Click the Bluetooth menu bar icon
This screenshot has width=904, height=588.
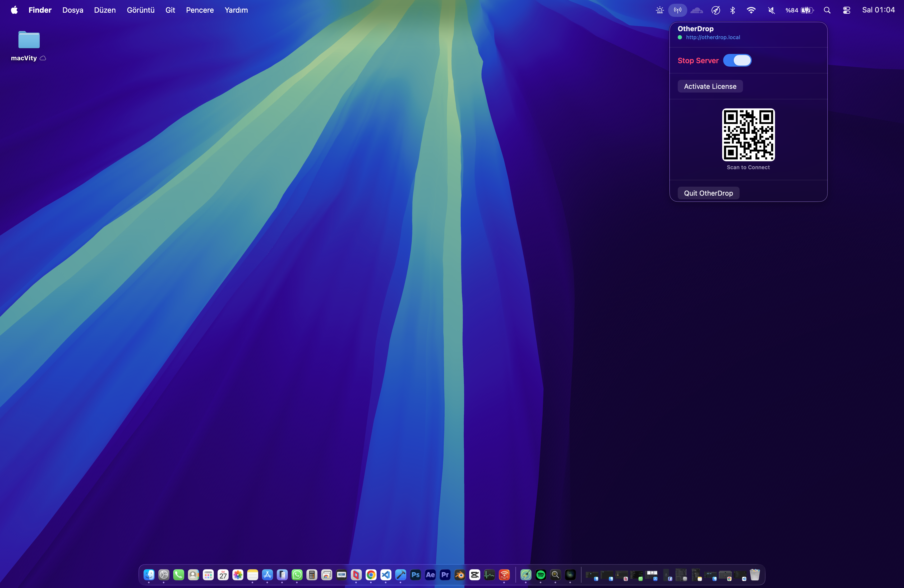pyautogui.click(x=733, y=10)
